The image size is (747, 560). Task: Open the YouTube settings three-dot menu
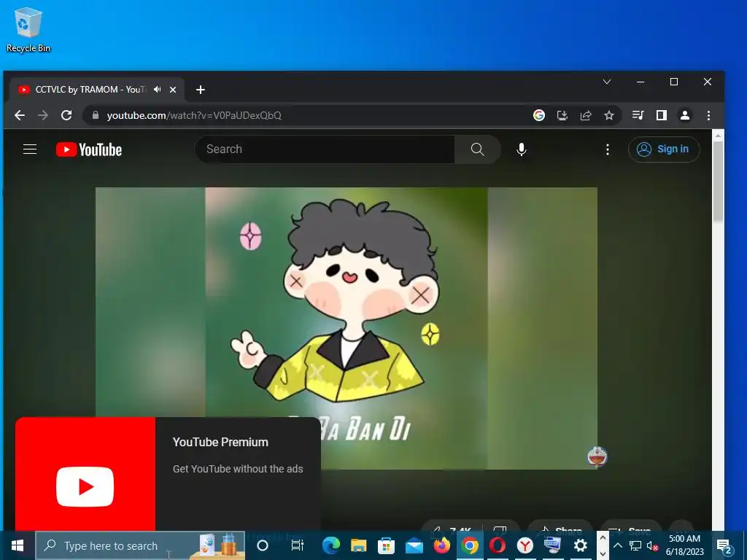pos(608,149)
